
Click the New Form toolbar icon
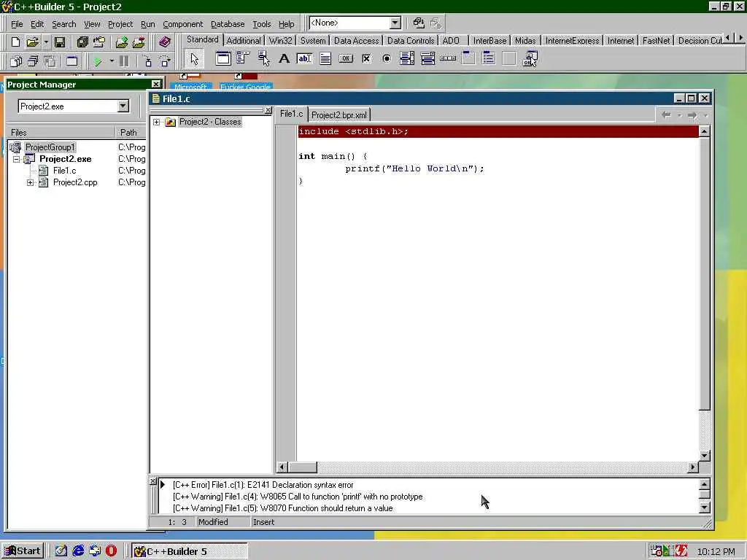pyautogui.click(x=71, y=61)
